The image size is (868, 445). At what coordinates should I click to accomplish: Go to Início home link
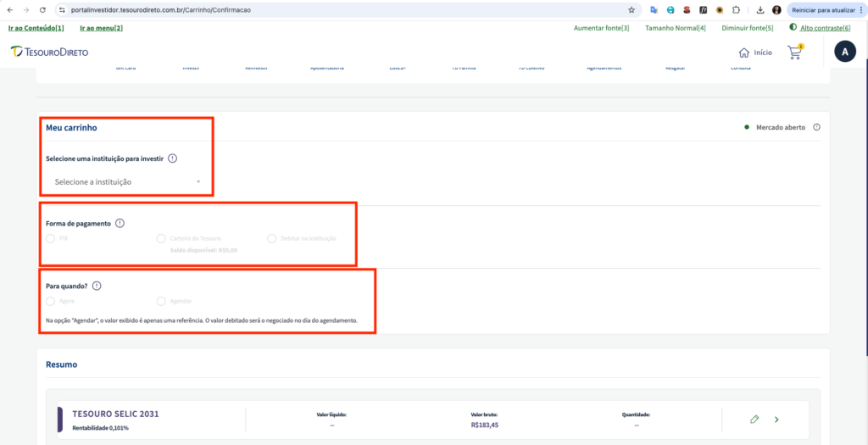(755, 52)
